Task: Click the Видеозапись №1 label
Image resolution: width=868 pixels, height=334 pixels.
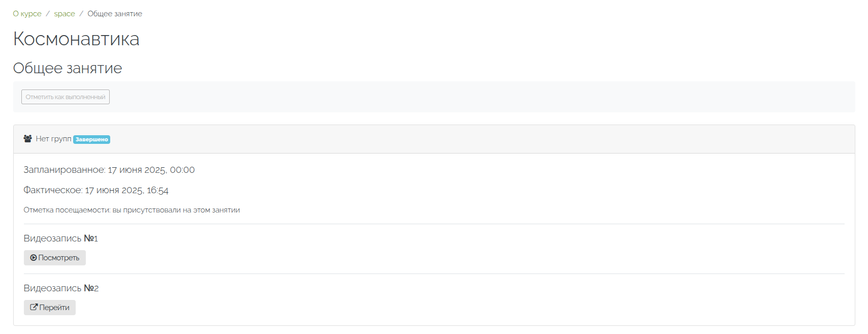Action: click(60, 238)
